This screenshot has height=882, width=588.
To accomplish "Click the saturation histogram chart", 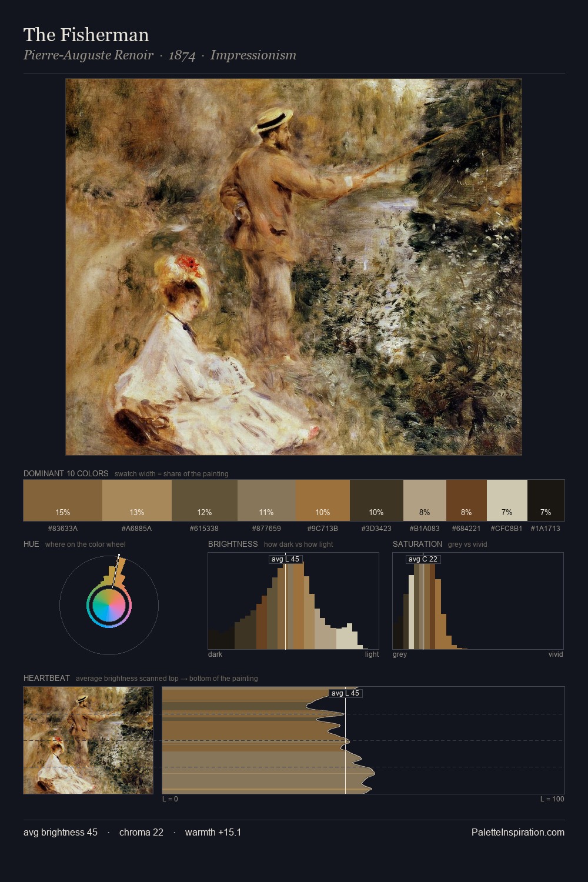I will [x=478, y=601].
